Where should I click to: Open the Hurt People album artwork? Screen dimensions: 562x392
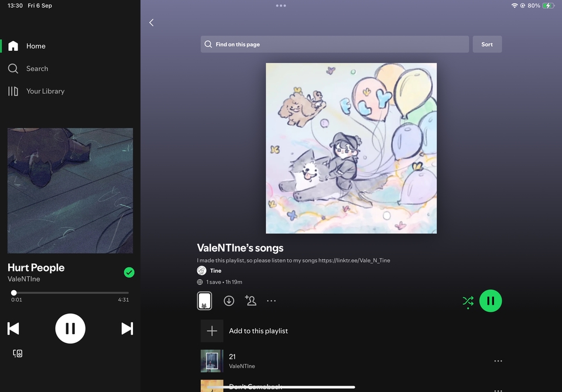click(x=70, y=191)
